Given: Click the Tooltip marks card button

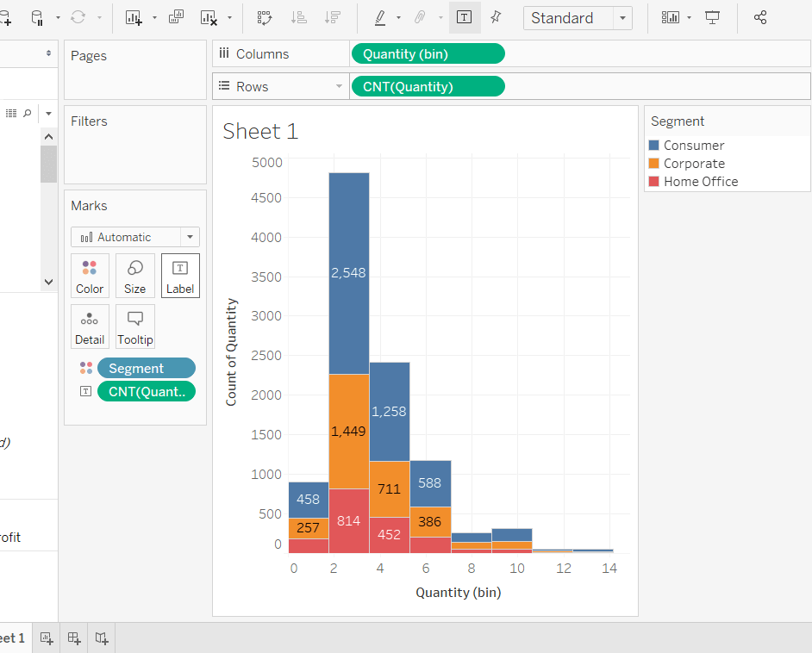Looking at the screenshot, I should (x=135, y=326).
